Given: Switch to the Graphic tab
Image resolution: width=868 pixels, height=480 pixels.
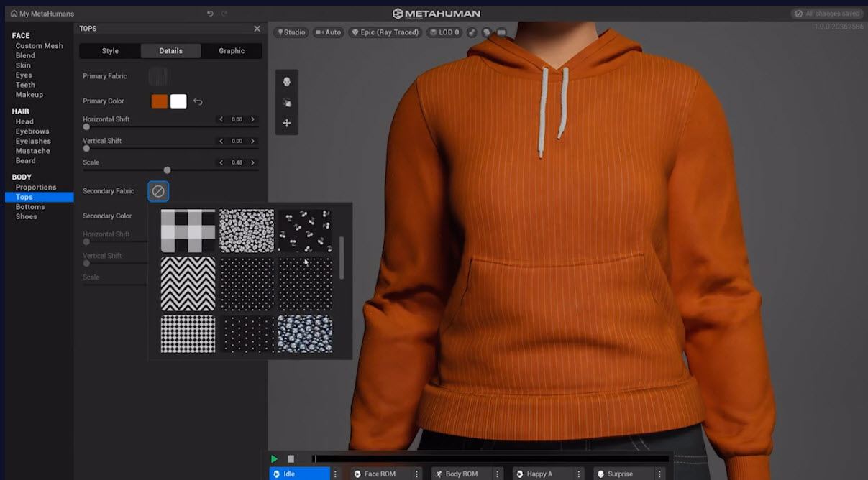Looking at the screenshot, I should coord(232,51).
